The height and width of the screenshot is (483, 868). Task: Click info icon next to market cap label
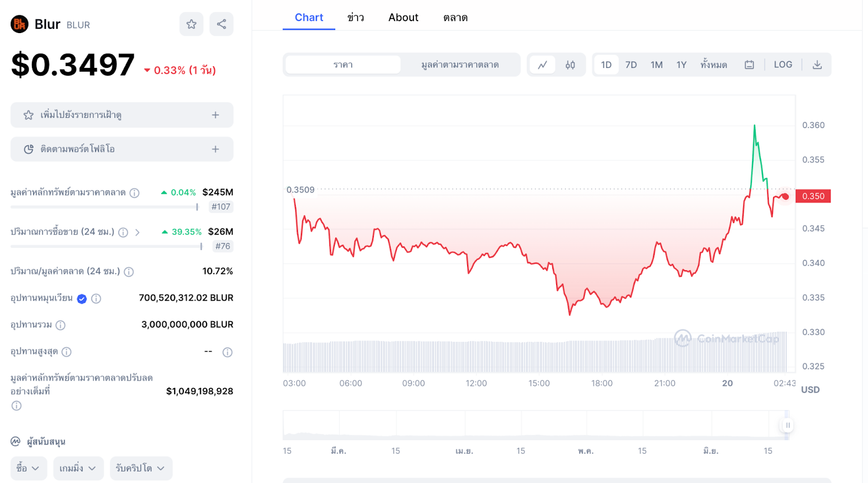[135, 193]
